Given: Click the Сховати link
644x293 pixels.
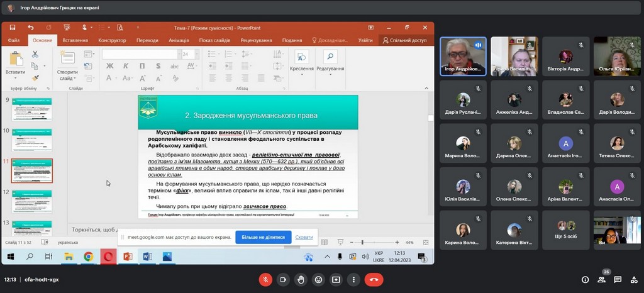Looking at the screenshot, I should point(304,238).
